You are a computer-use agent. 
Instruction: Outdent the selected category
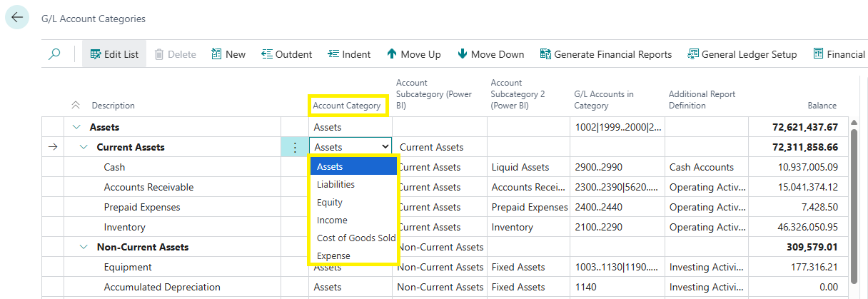[286, 54]
